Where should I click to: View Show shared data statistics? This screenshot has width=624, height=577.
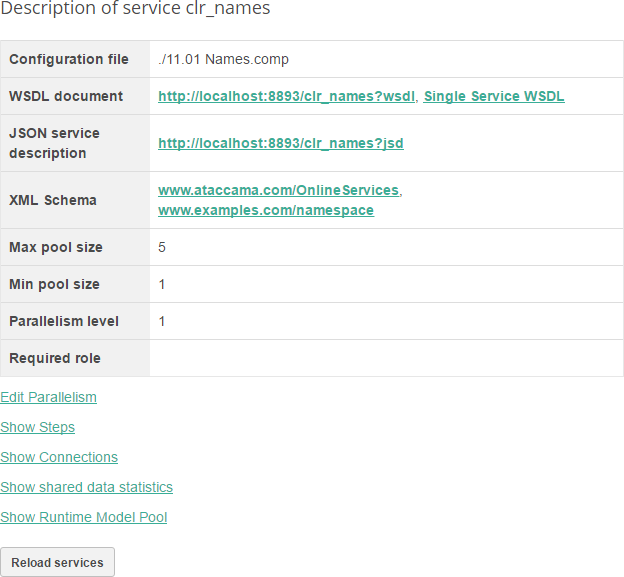[86, 487]
